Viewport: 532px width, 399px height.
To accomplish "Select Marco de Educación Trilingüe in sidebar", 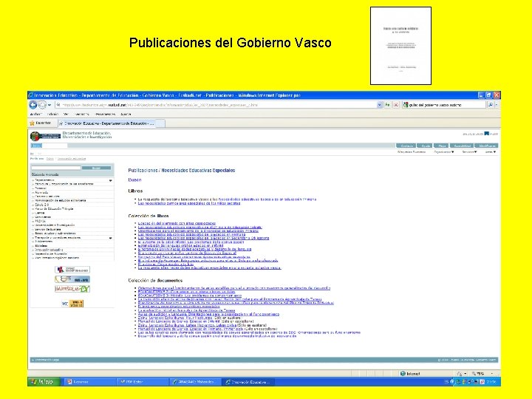I will click(54, 208).
